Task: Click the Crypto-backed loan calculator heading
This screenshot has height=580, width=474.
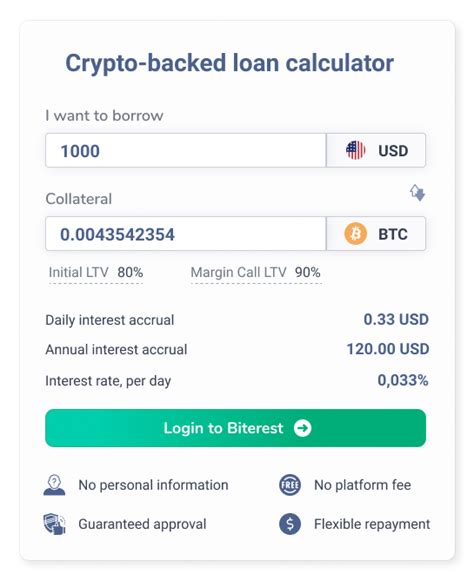Action: pyautogui.click(x=230, y=63)
